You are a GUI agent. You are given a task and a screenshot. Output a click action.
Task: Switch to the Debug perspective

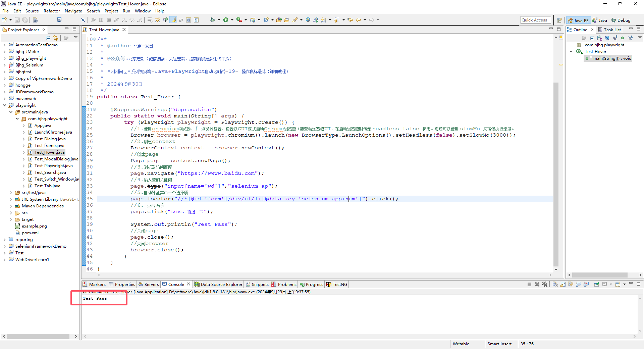pos(621,20)
